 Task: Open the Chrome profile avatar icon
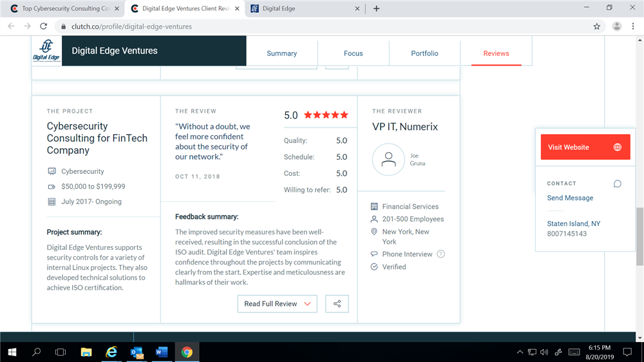pyautogui.click(x=616, y=26)
